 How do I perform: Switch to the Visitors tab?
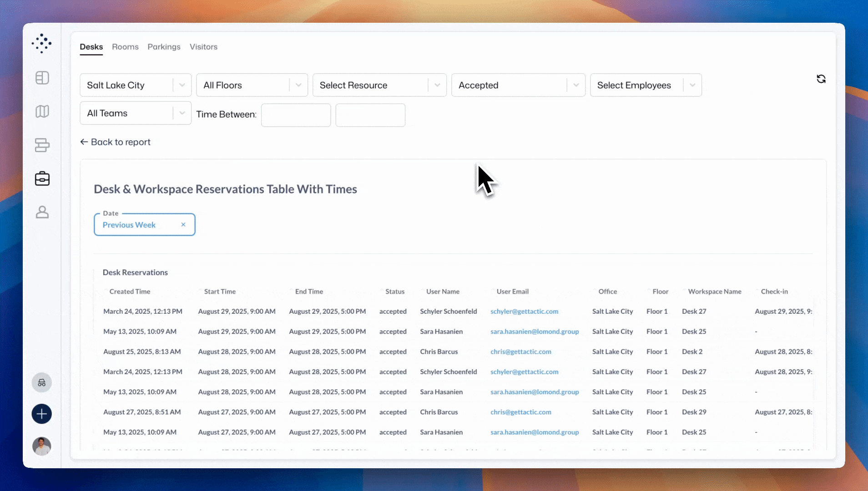click(x=203, y=47)
